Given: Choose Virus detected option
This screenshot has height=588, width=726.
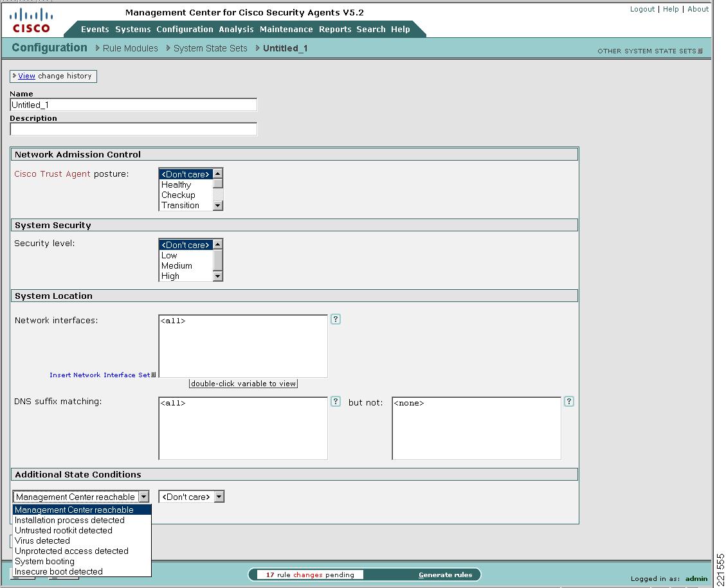Looking at the screenshot, I should point(82,540).
